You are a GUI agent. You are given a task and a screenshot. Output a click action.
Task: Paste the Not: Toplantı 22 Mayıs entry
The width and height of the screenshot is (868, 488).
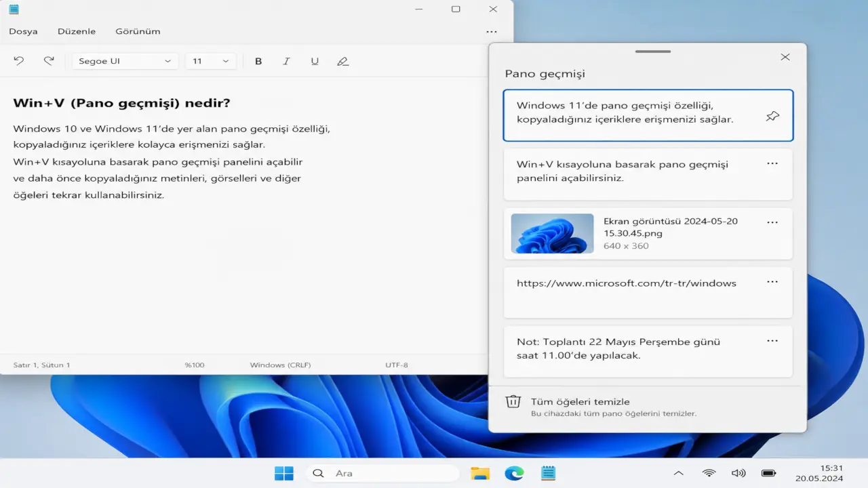[648, 351]
